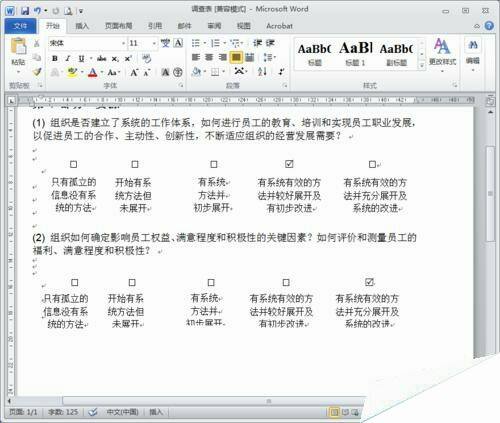Expand the styles gallery More arrow
The height and width of the screenshot is (423, 500).
pyautogui.click(x=422, y=66)
